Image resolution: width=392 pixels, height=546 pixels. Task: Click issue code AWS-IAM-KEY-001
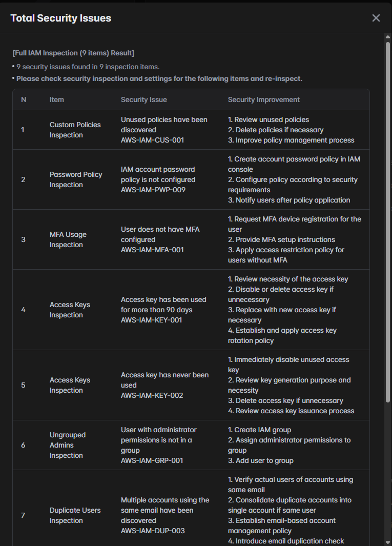(152, 320)
